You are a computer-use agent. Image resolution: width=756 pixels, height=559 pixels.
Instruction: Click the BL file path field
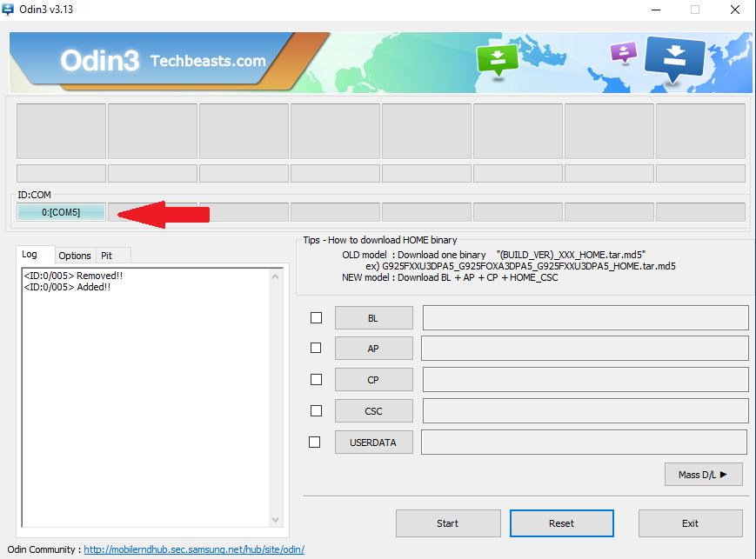coord(585,317)
